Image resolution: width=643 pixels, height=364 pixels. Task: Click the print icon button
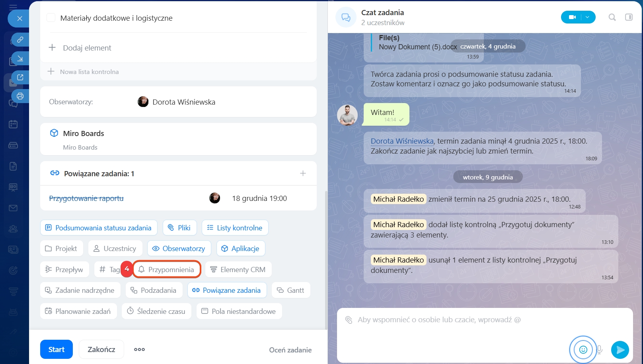coord(20,96)
